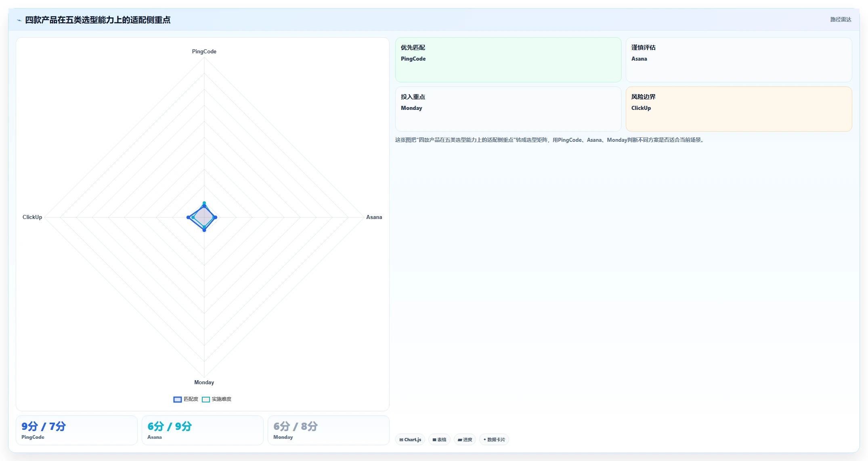Click the 路径雷达 label in the header

841,19
